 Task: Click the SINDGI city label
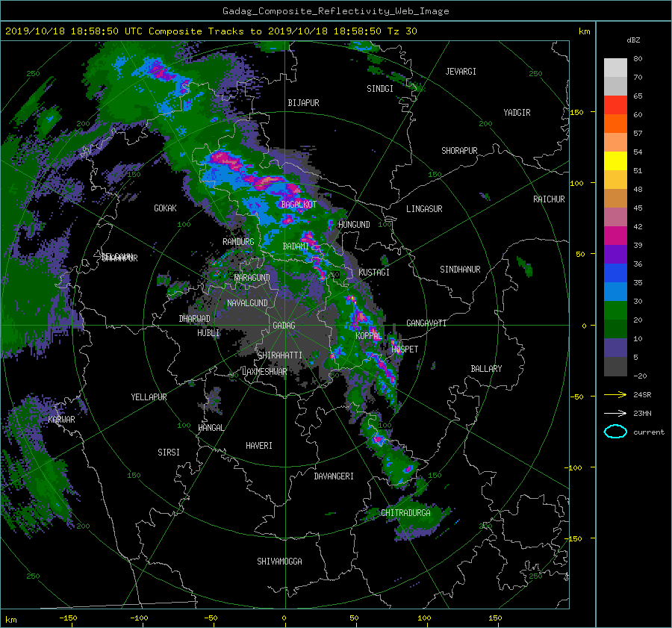380,89
